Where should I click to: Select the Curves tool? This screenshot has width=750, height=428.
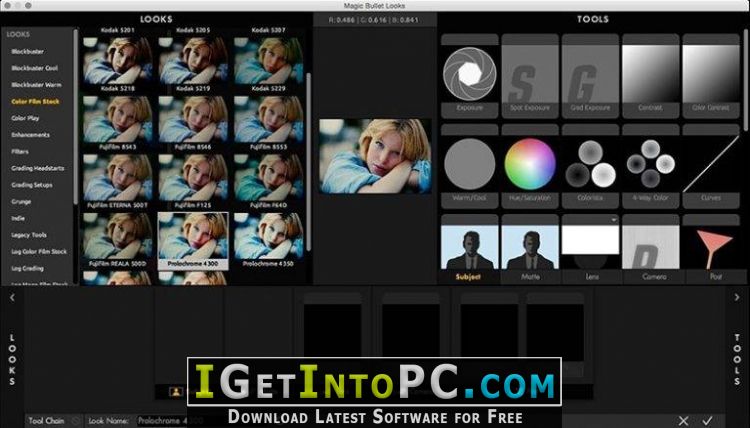(712, 164)
